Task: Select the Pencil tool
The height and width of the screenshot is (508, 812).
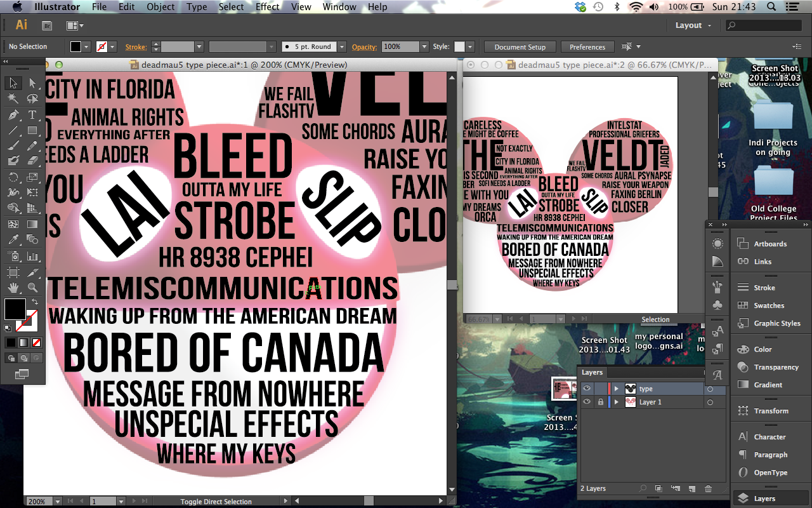Action: 32,145
